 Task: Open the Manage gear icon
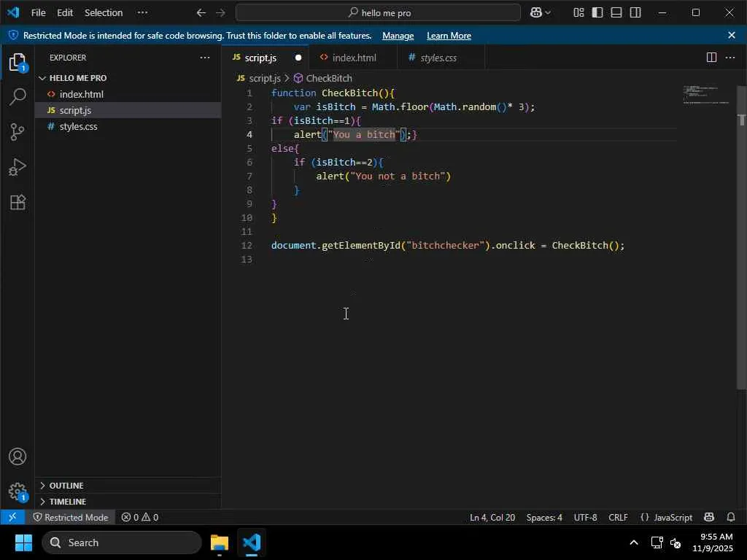coord(18,491)
